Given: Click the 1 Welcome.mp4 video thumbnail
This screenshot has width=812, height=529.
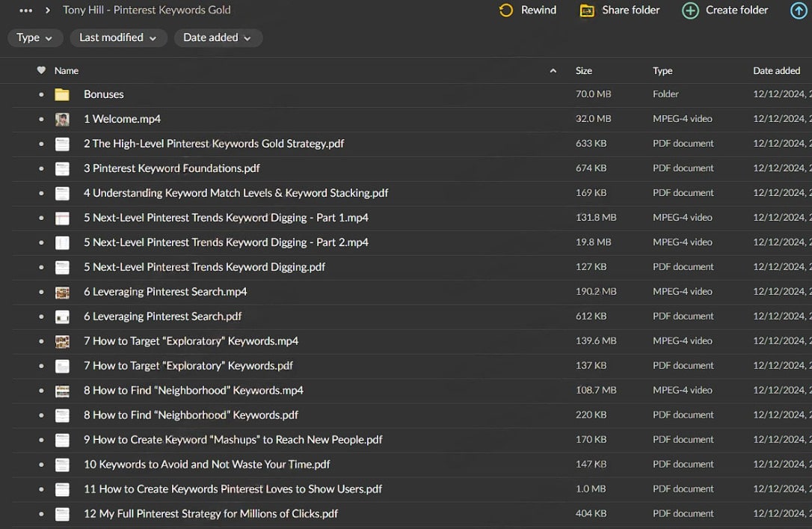Looking at the screenshot, I should (62, 119).
